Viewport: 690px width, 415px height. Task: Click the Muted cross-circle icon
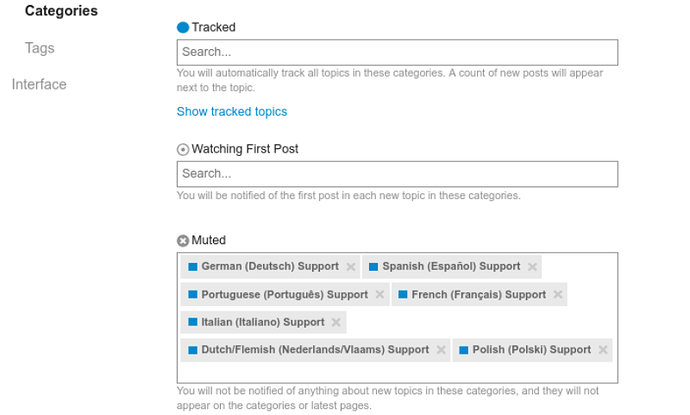pos(183,241)
